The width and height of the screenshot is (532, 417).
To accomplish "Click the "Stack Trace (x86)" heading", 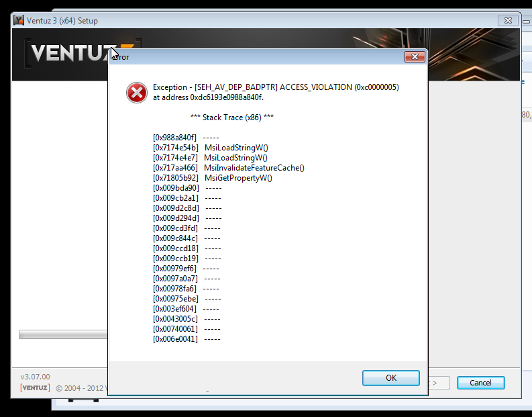I will pos(231,118).
